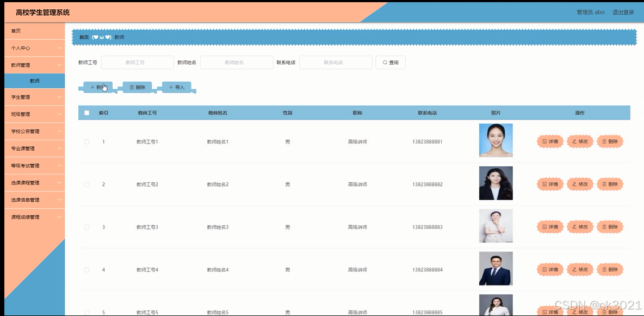Viewport: 644px width, 316px height.
Task: Expand the 专业课管理 menu arrow
Action: tap(59, 149)
